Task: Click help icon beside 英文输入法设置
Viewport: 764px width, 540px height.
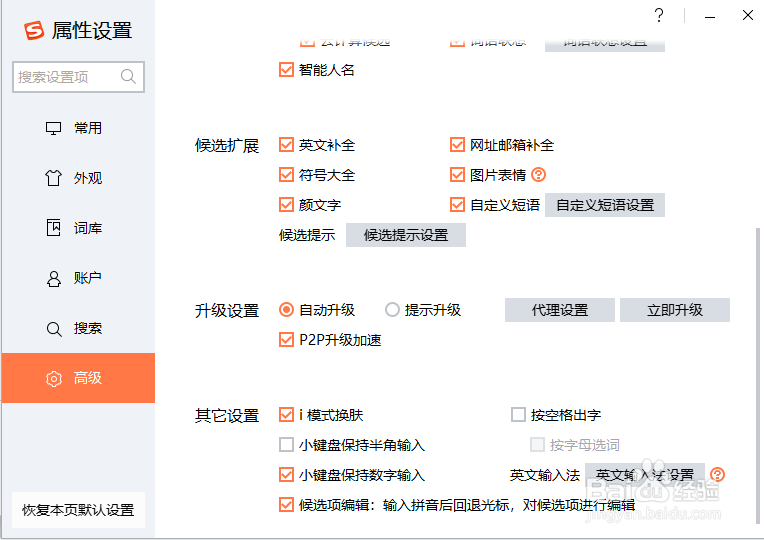Action: click(717, 474)
